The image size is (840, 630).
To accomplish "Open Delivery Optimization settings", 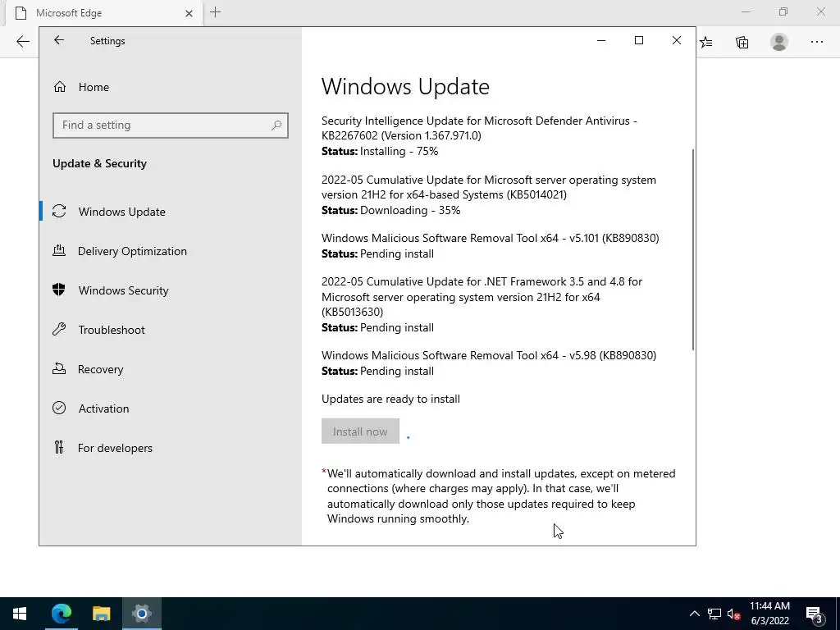I will (171, 251).
